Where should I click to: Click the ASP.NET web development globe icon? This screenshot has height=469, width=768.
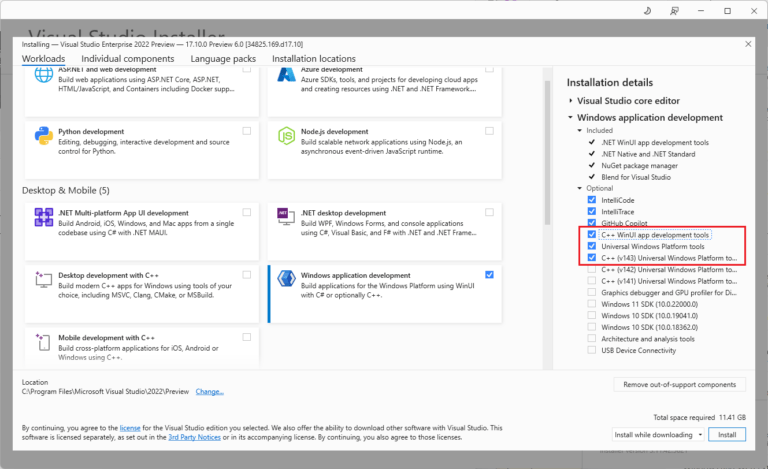[x=44, y=74]
